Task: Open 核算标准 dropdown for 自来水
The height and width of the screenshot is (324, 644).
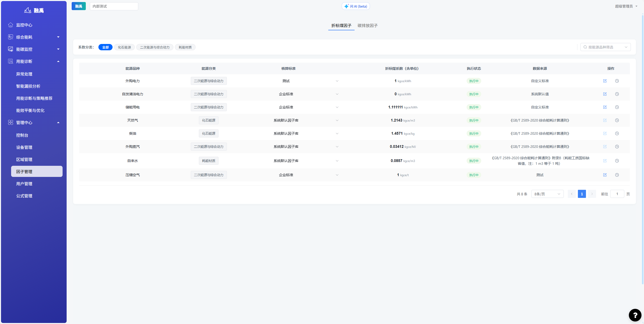Action: coord(337,161)
